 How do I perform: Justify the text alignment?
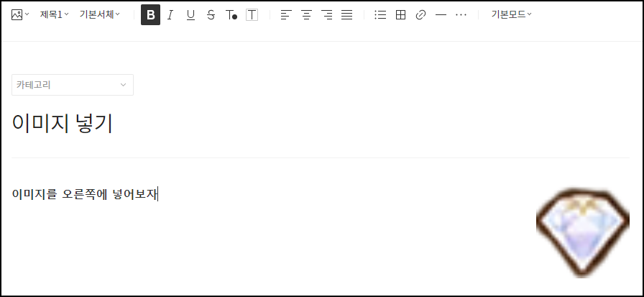(x=347, y=15)
